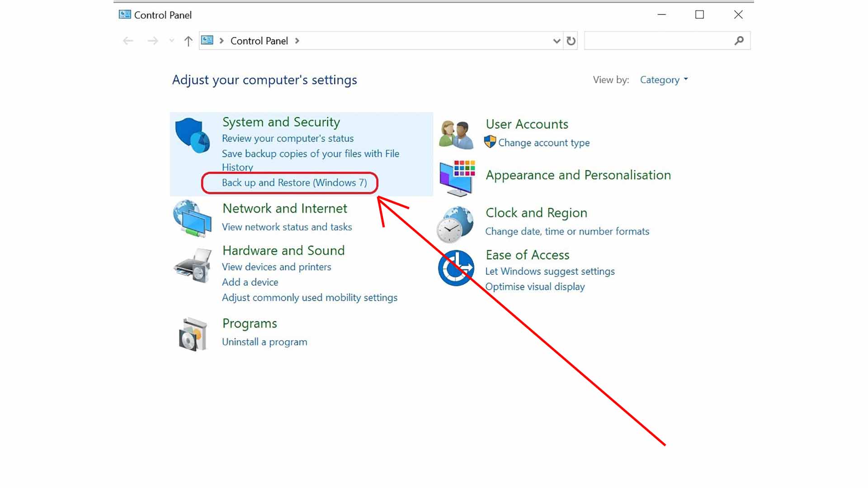This screenshot has width=868, height=488.
Task: Open View network status and tasks
Action: [x=287, y=227]
